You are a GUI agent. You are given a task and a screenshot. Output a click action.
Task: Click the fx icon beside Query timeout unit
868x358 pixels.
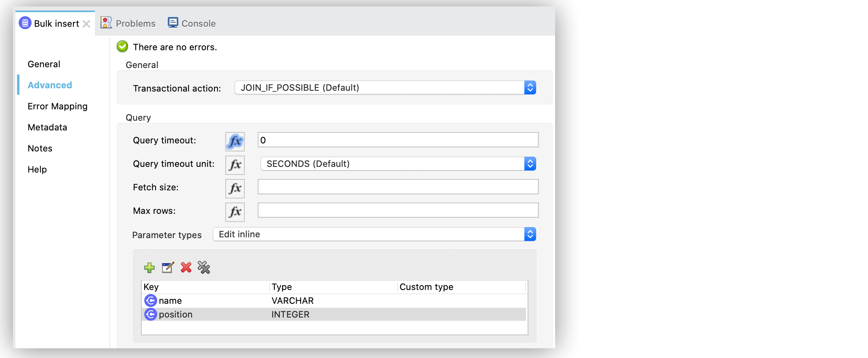pos(235,165)
